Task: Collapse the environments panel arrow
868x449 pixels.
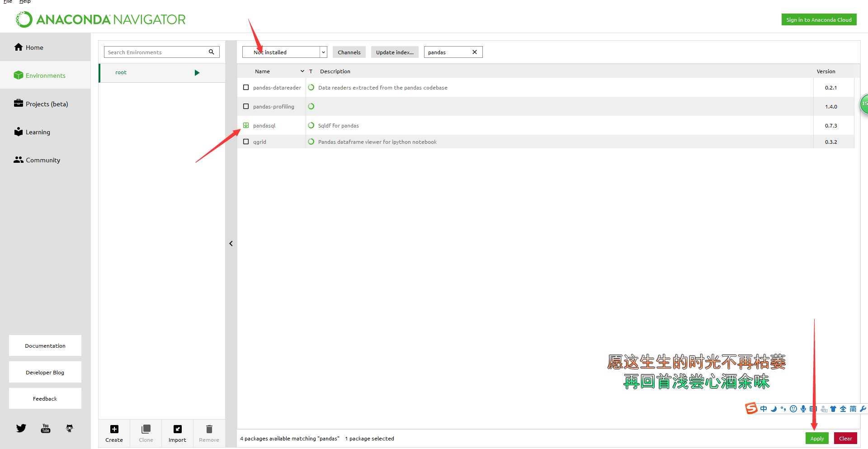Action: (231, 243)
